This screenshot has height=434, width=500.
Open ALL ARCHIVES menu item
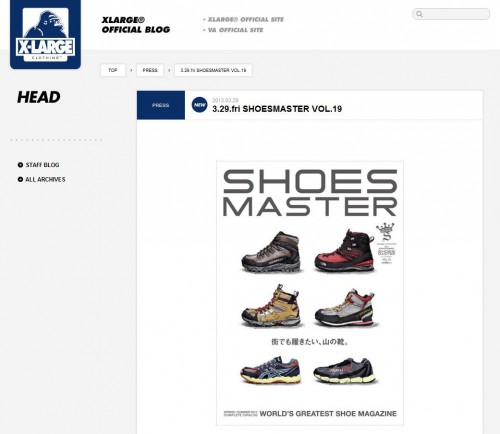[x=45, y=179]
